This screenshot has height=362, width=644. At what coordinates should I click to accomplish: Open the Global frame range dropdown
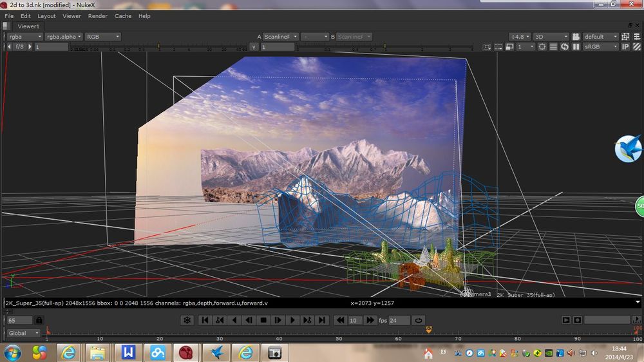click(x=23, y=333)
